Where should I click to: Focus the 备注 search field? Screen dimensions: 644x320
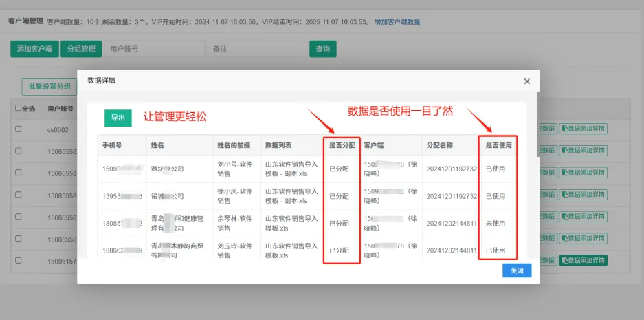[256, 49]
